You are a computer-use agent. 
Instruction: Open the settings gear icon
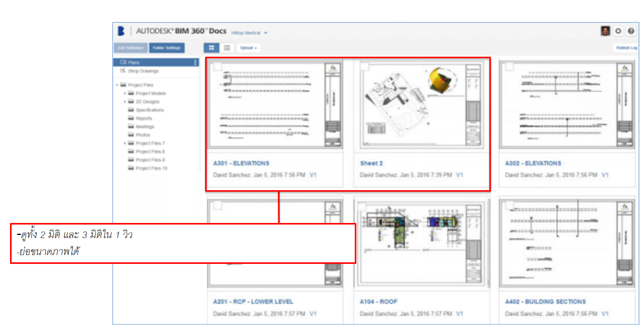(x=618, y=31)
